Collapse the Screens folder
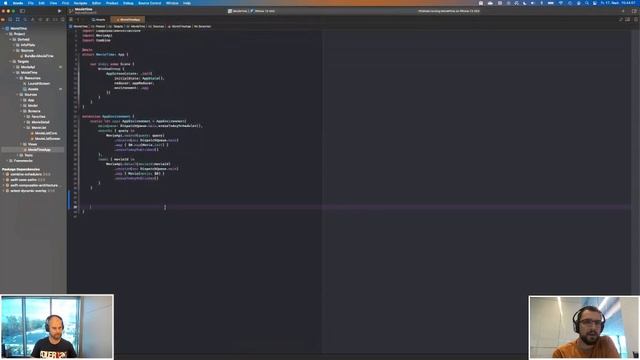The height and width of the screenshot is (360, 640). tap(21, 111)
